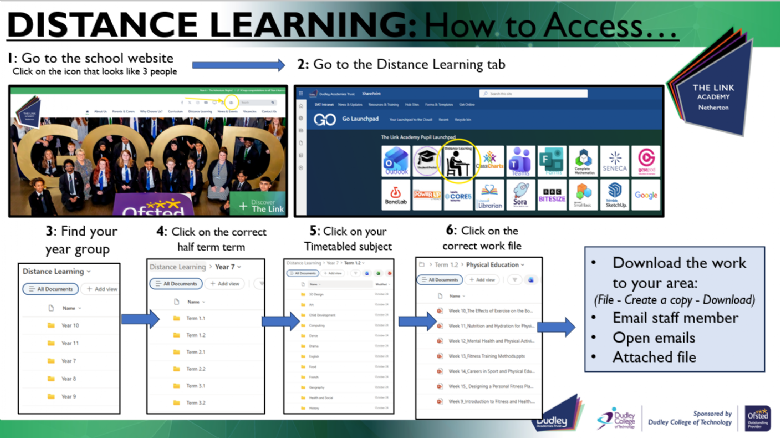
Task: Expand the Distance Learning title dropdown
Action: [89, 271]
